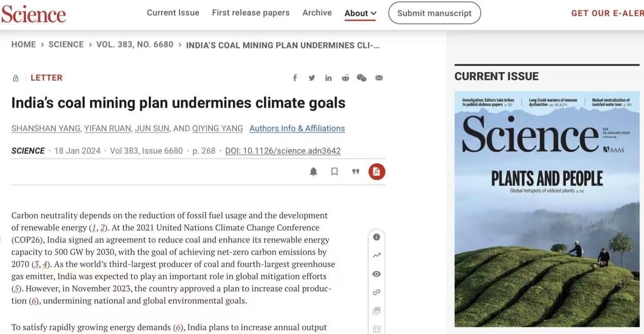This screenshot has width=644, height=334.
Task: Go to First release papers
Action: (x=250, y=13)
